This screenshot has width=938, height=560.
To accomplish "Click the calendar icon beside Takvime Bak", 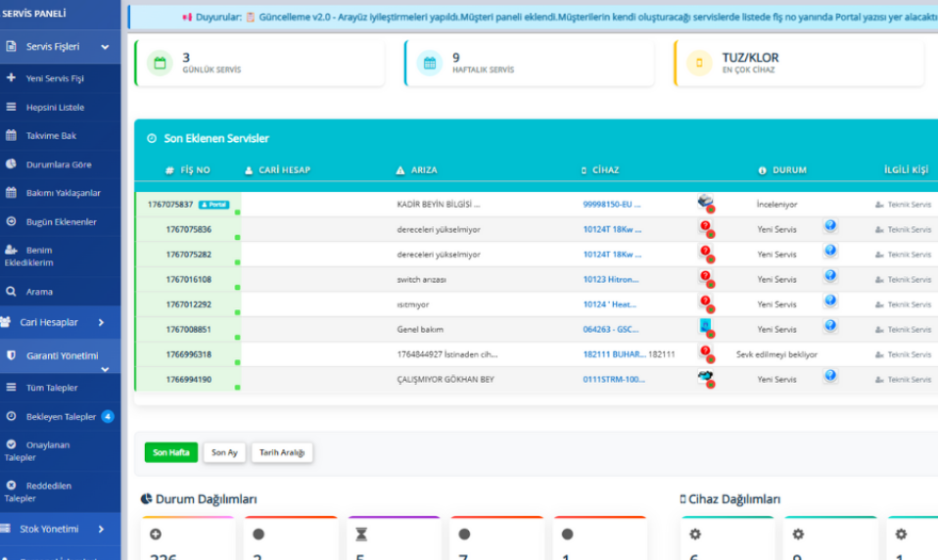I will coord(11,135).
